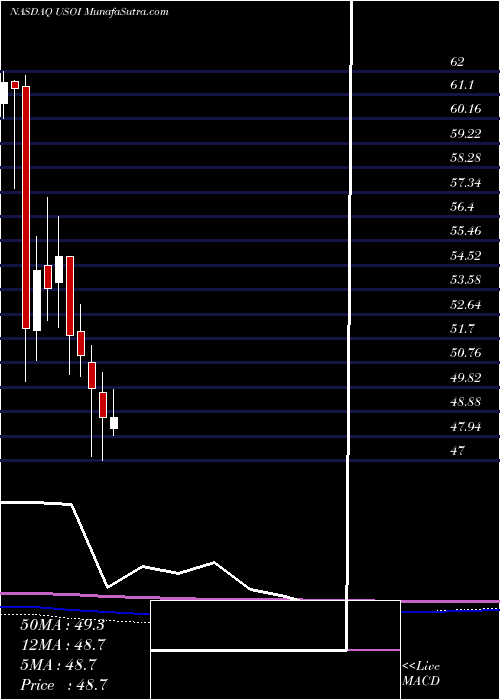This screenshot has height=700, width=500.
Task: Click the small red candle near 61.1
Action: (x=15, y=85)
